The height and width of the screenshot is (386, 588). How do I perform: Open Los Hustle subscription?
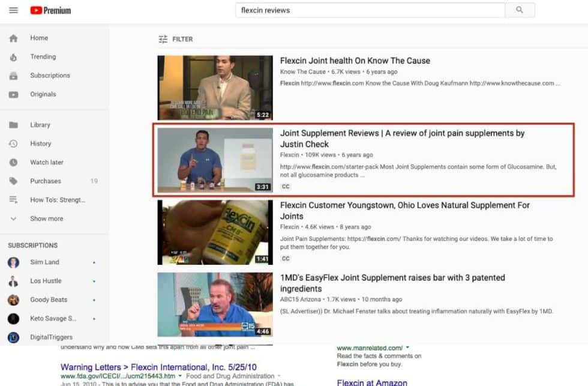(x=46, y=281)
